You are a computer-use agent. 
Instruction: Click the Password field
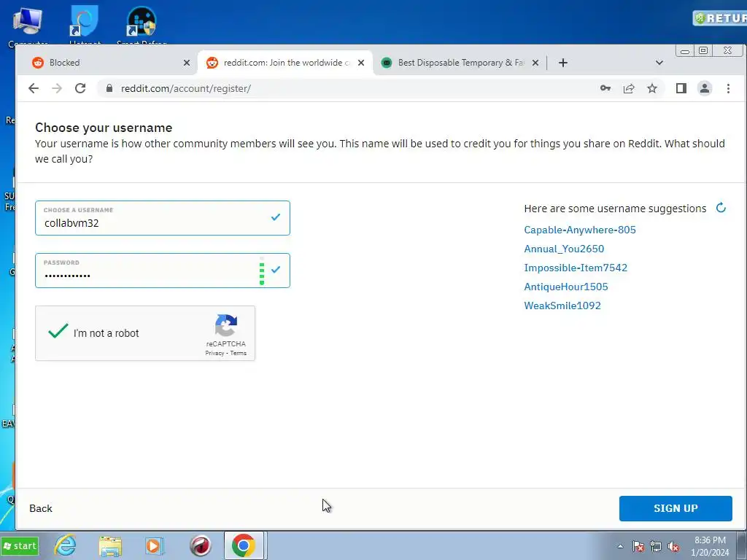tap(163, 271)
